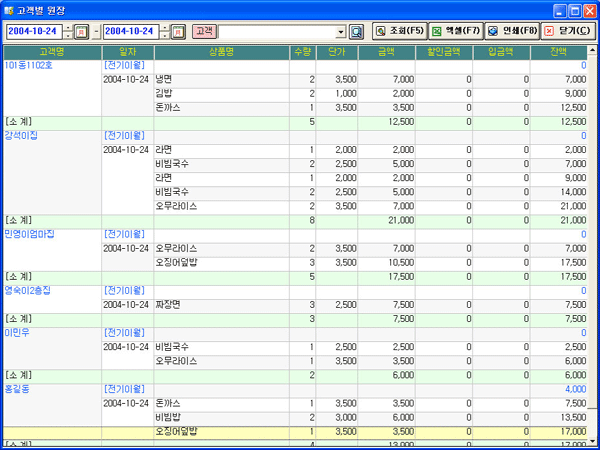Click the 고객별 원장 title bar app icon
This screenshot has width=600, height=450.
click(x=9, y=11)
